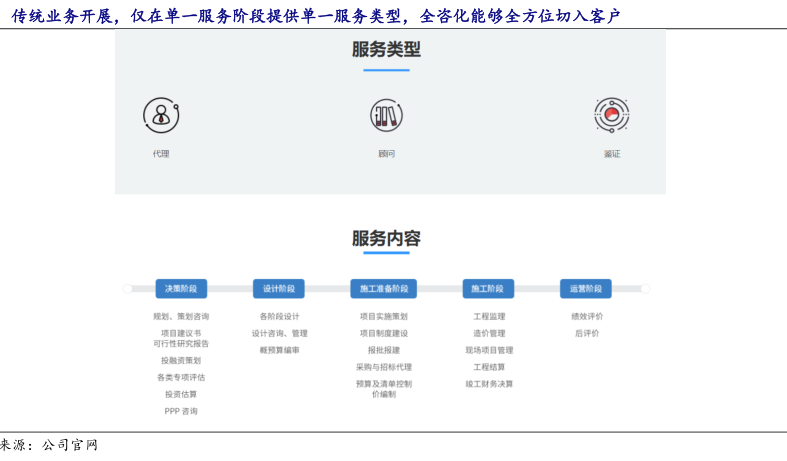This screenshot has width=787, height=461.
Task: Open 规划、策划咨询 service item
Action: pos(181,316)
